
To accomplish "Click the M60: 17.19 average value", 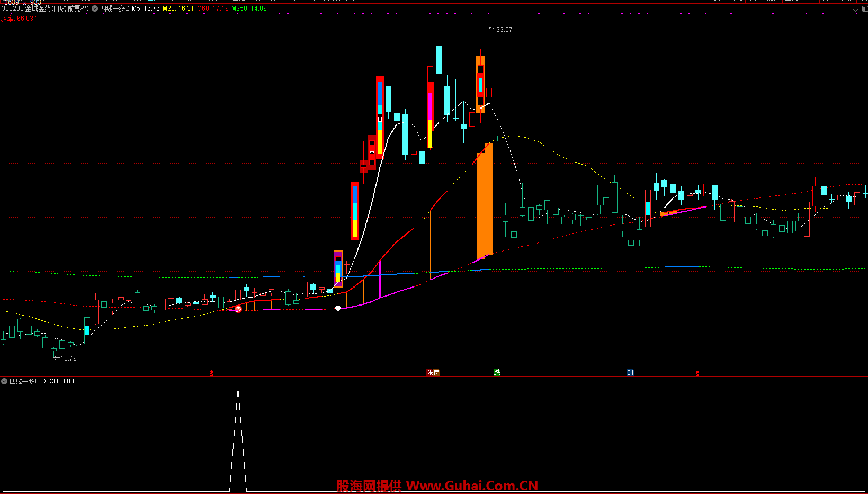I will (213, 8).
